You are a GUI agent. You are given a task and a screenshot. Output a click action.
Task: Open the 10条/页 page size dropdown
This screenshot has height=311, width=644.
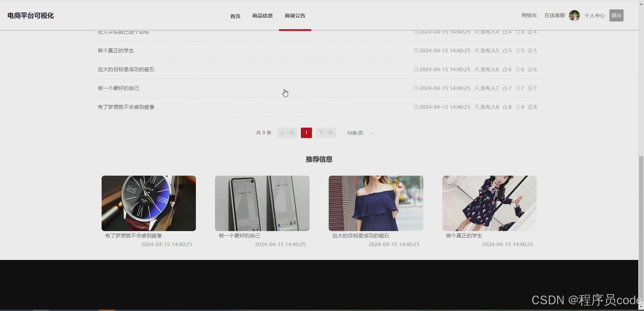click(360, 133)
